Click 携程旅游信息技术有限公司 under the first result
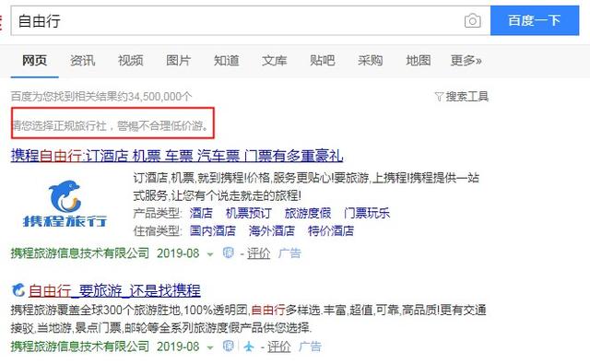590x364 pixels. point(80,253)
